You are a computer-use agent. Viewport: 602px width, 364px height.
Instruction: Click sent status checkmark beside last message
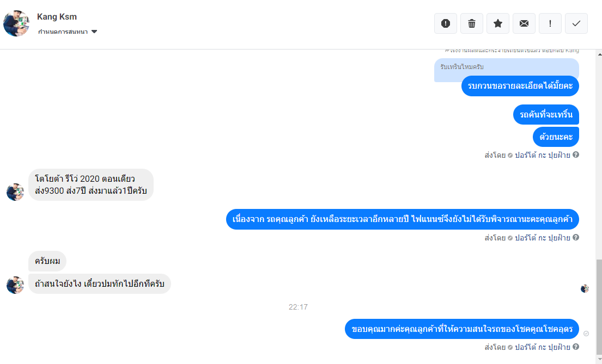586,334
